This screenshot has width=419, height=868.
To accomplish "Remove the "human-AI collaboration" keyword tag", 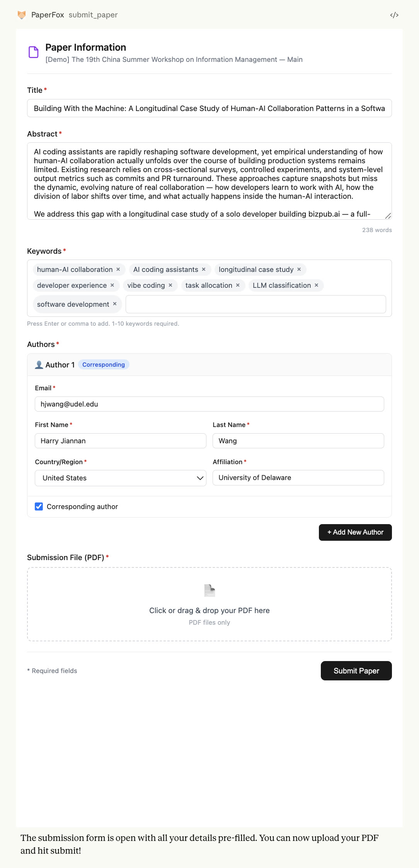I will 118,269.
